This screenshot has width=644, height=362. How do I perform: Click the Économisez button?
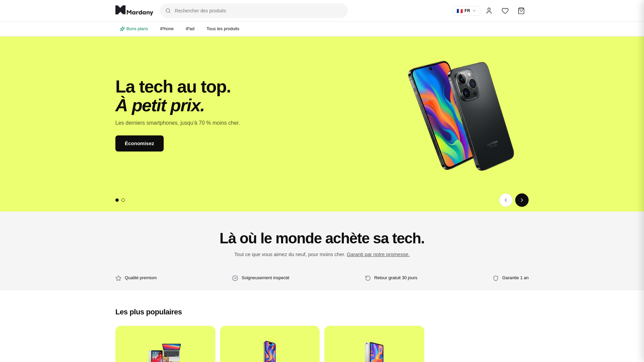coord(140,143)
